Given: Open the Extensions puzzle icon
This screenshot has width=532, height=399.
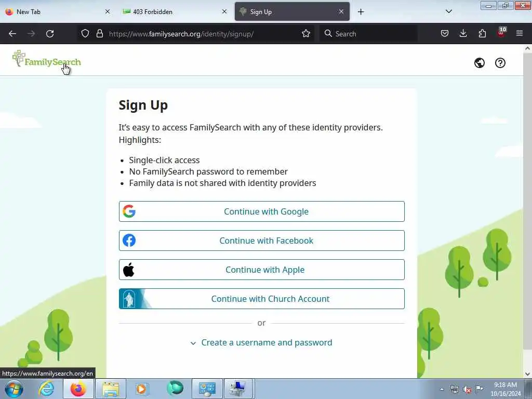Looking at the screenshot, I should click(x=482, y=33).
